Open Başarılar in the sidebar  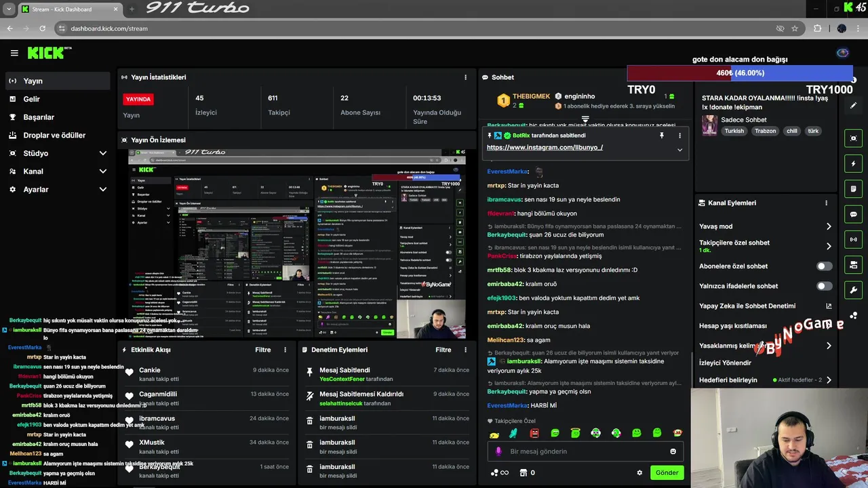[x=58, y=117]
